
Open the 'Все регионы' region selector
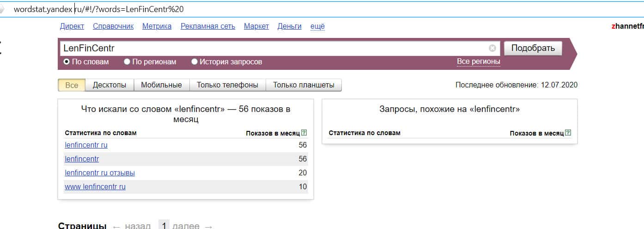(478, 62)
